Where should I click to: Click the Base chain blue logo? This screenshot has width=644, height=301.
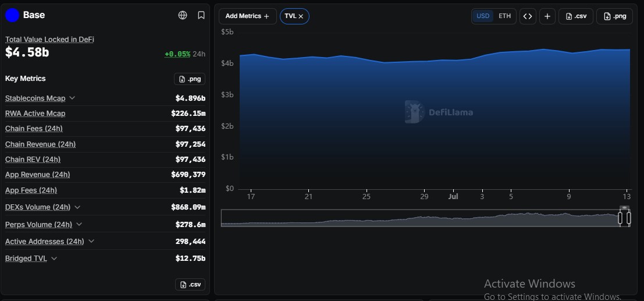tap(12, 15)
